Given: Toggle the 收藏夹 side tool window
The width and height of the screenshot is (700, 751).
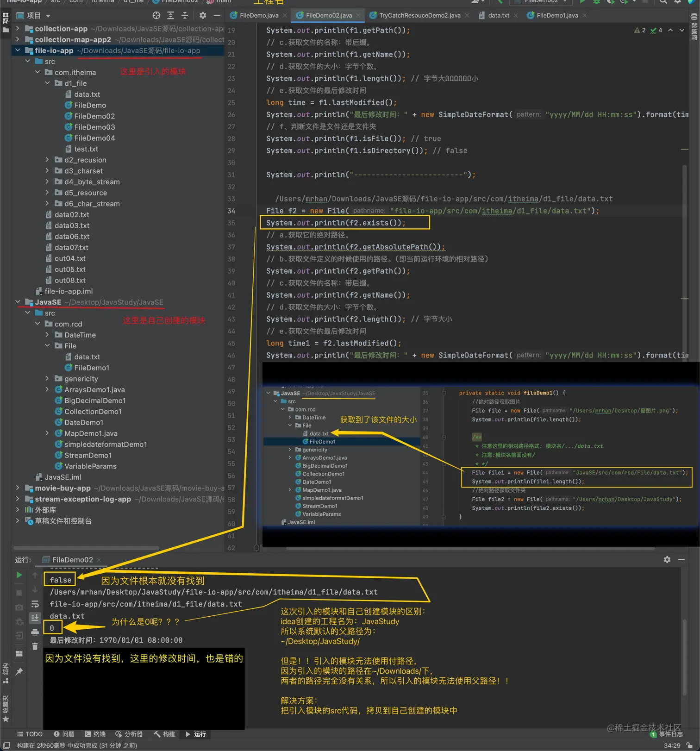Looking at the screenshot, I should tap(6, 708).
